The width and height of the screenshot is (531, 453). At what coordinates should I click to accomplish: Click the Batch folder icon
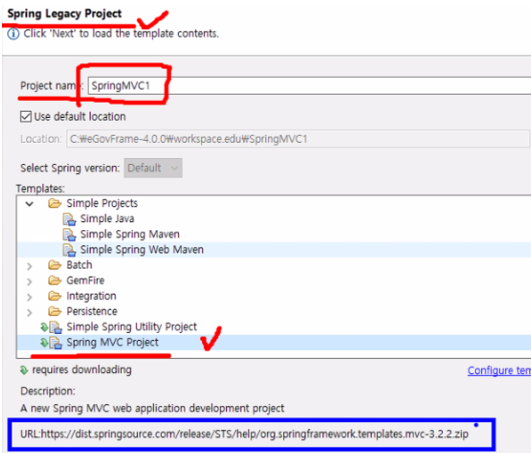pos(55,265)
